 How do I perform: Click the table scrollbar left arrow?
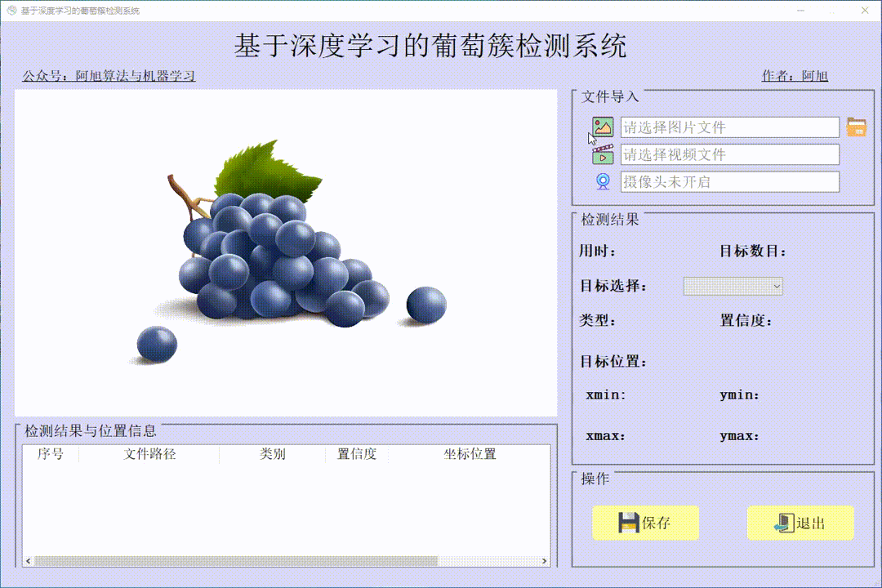tap(28, 561)
